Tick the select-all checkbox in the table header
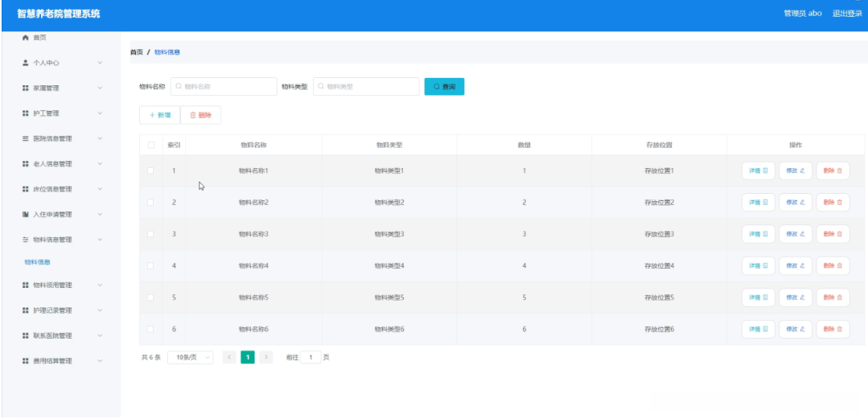Image resolution: width=868 pixels, height=419 pixels. (150, 145)
